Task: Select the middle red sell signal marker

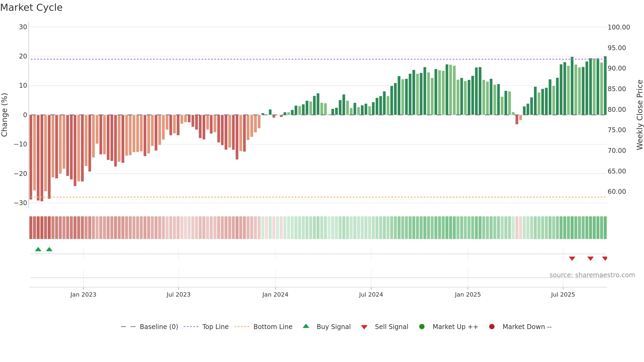Action: [590, 258]
